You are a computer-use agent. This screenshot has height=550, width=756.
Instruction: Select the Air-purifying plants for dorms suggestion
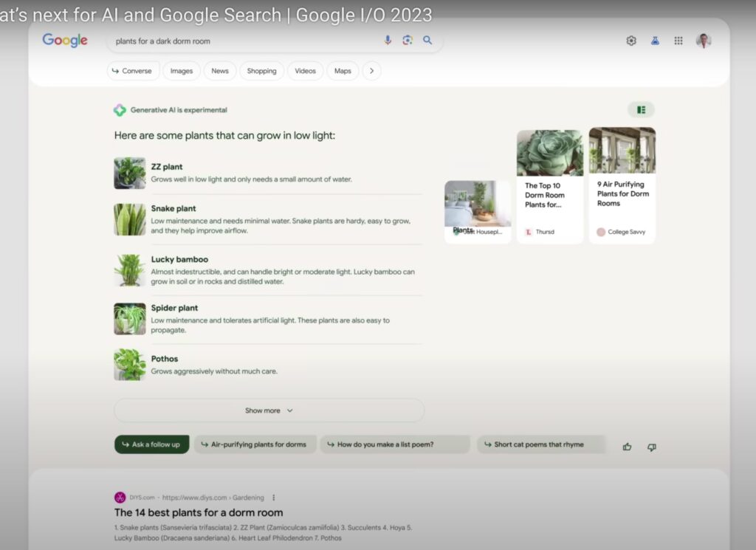tap(255, 444)
